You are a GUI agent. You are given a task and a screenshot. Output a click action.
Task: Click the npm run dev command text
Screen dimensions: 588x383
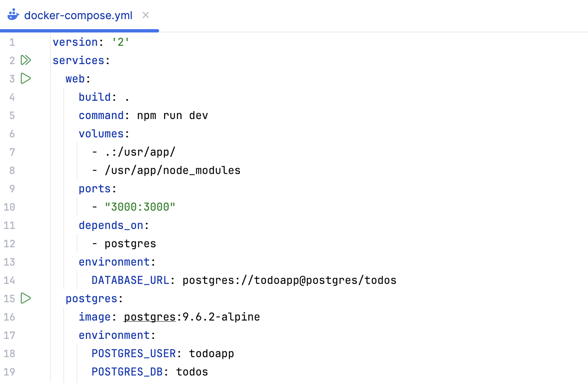(x=173, y=115)
